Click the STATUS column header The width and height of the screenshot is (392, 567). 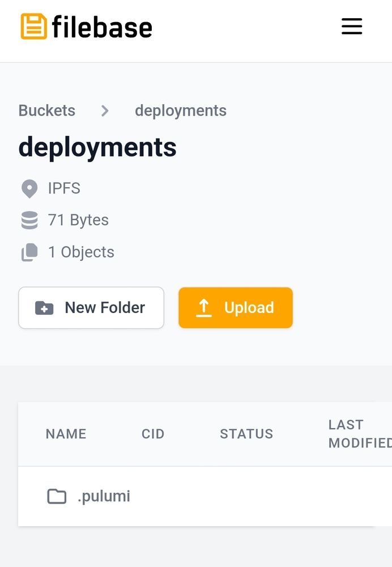coord(247,434)
